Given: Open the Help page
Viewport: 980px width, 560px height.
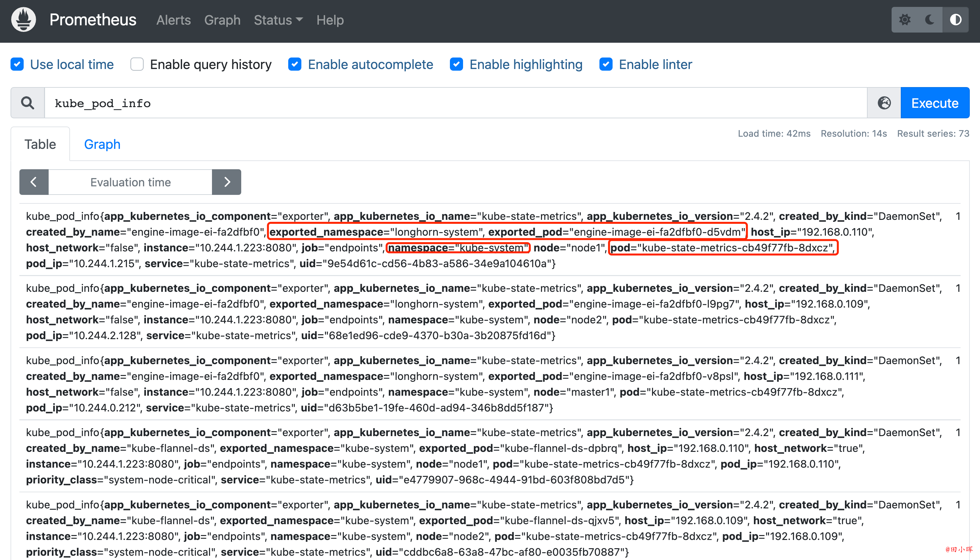Looking at the screenshot, I should 330,20.
